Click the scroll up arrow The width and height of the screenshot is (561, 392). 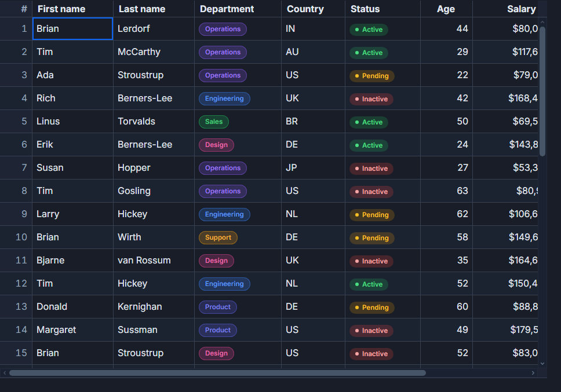click(x=542, y=22)
